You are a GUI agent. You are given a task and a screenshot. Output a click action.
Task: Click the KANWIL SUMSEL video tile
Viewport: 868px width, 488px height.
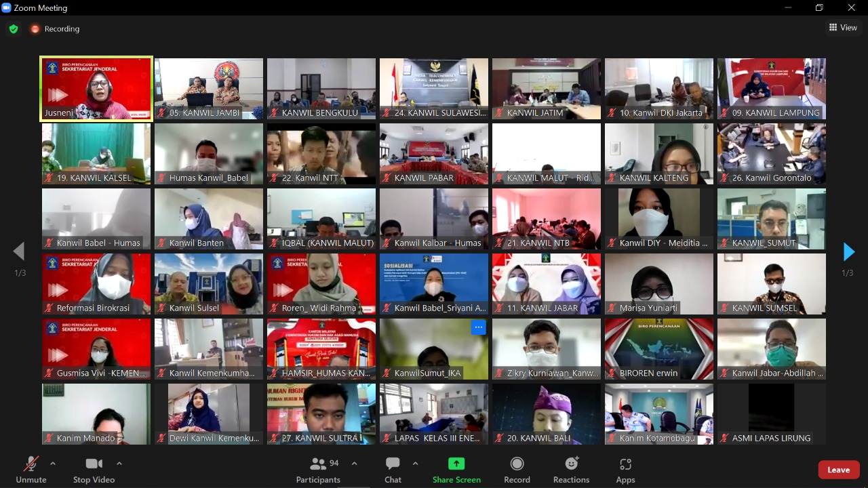(x=772, y=284)
